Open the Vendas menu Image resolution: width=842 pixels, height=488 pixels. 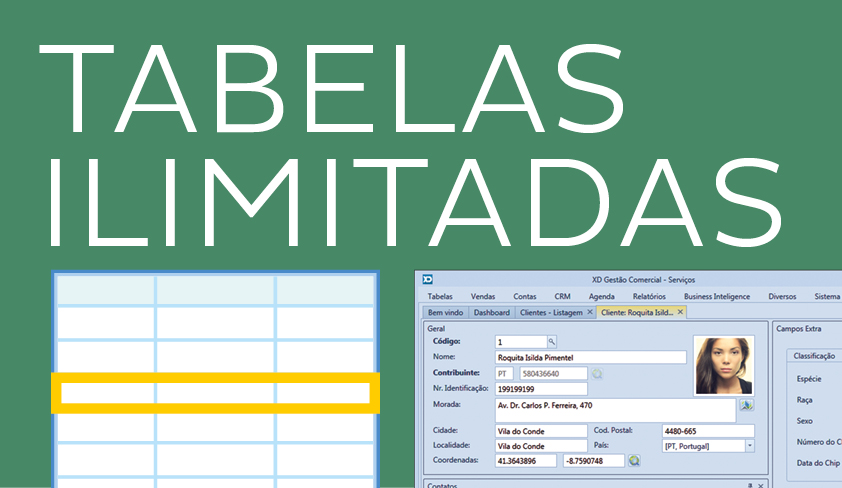pos(483,296)
